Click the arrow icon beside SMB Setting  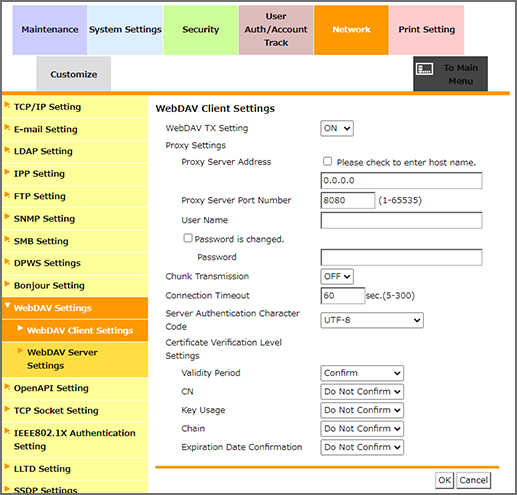coord(7,239)
